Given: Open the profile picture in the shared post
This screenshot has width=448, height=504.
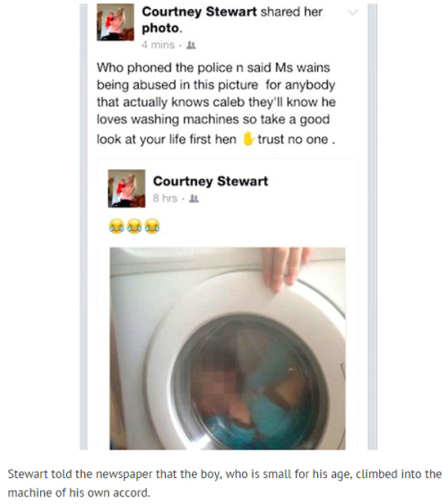Looking at the screenshot, I should 126,189.
